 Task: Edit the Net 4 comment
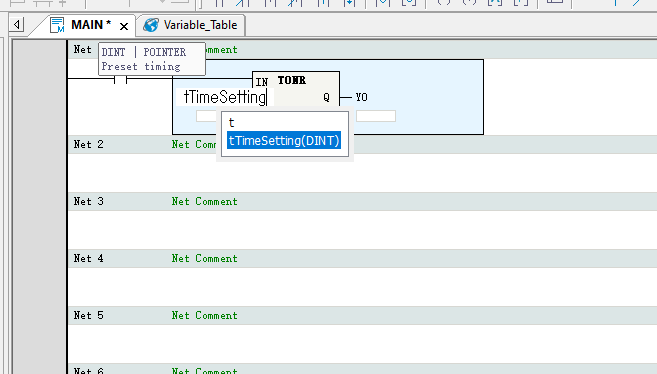tap(204, 258)
